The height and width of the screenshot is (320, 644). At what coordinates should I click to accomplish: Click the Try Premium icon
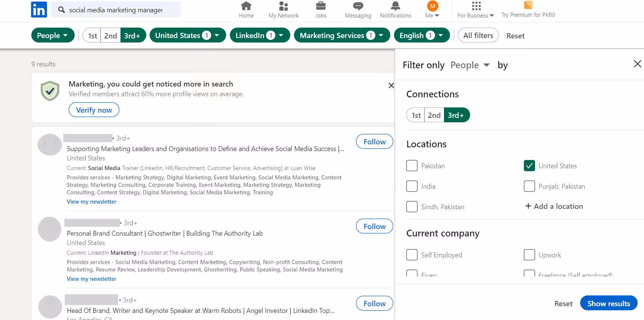coord(528,5)
